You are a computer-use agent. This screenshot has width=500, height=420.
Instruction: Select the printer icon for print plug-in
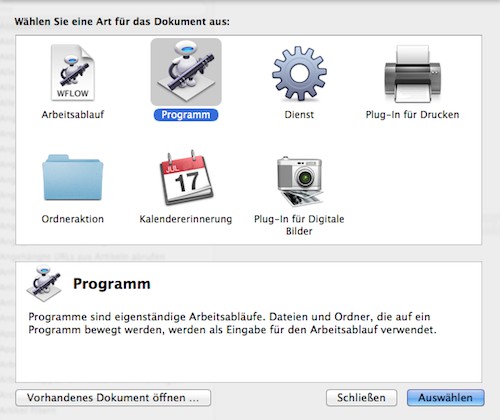tap(412, 74)
